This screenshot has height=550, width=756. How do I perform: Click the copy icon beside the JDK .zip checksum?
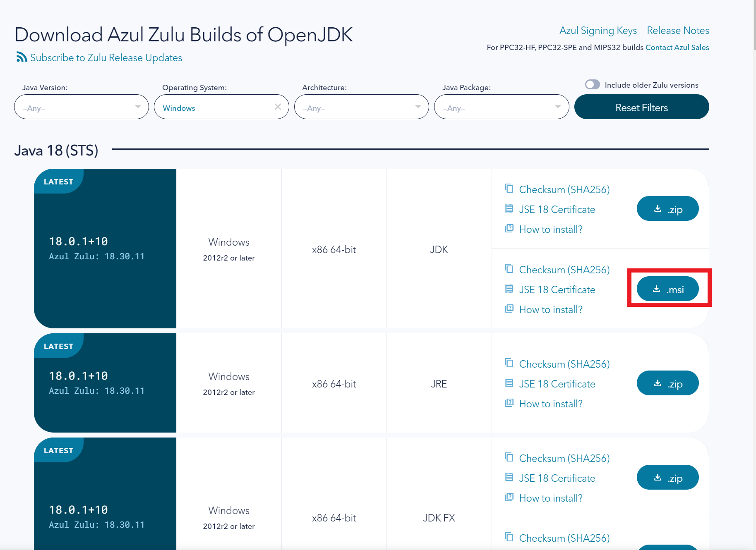(509, 189)
